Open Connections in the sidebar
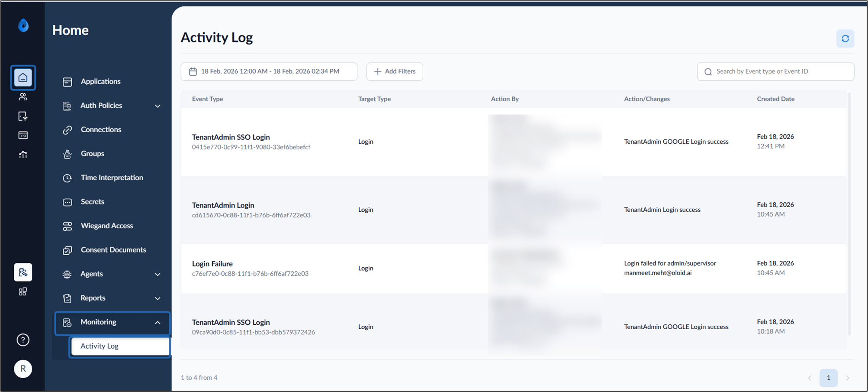 pos(101,130)
